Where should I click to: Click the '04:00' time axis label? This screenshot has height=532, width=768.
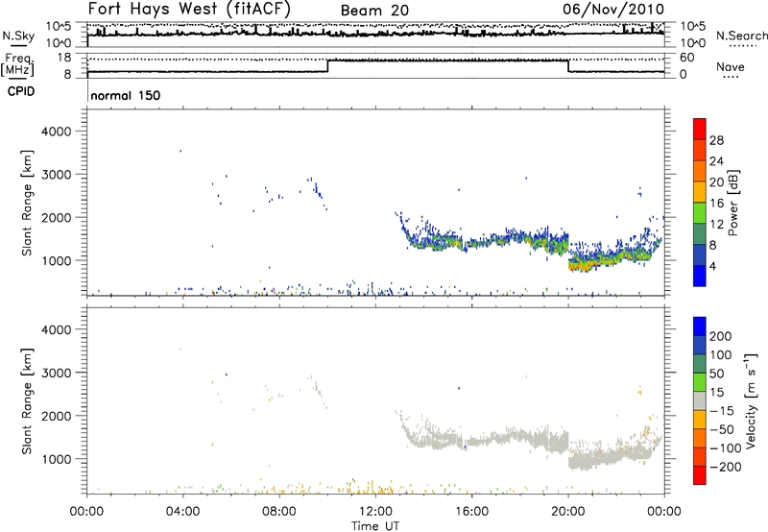[x=182, y=512]
